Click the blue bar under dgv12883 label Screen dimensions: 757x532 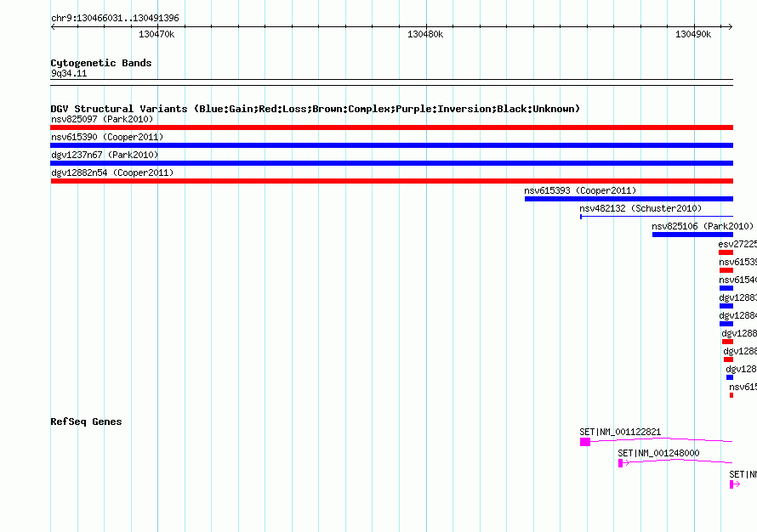(726, 306)
